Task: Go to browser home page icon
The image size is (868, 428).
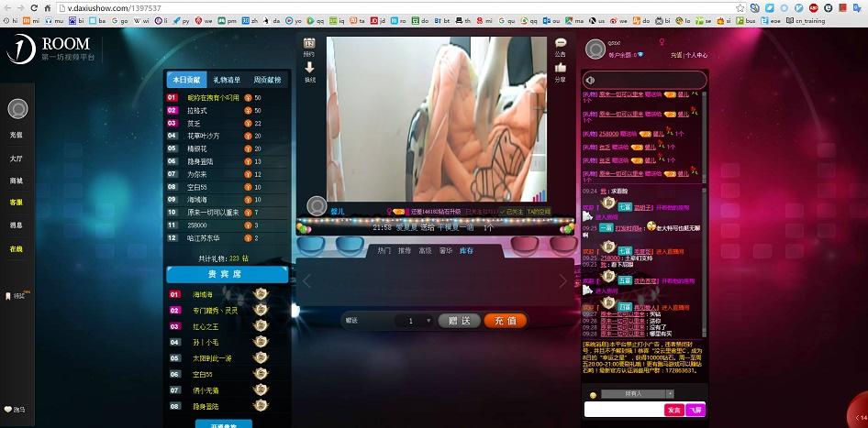Action: coord(48,7)
